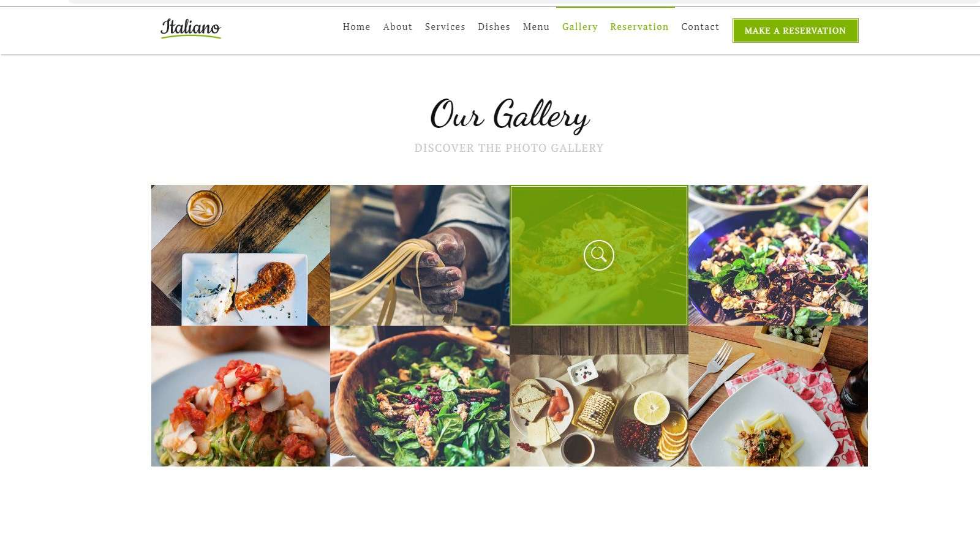The image size is (980, 551).
Task: Go to the About section link
Action: click(x=398, y=27)
